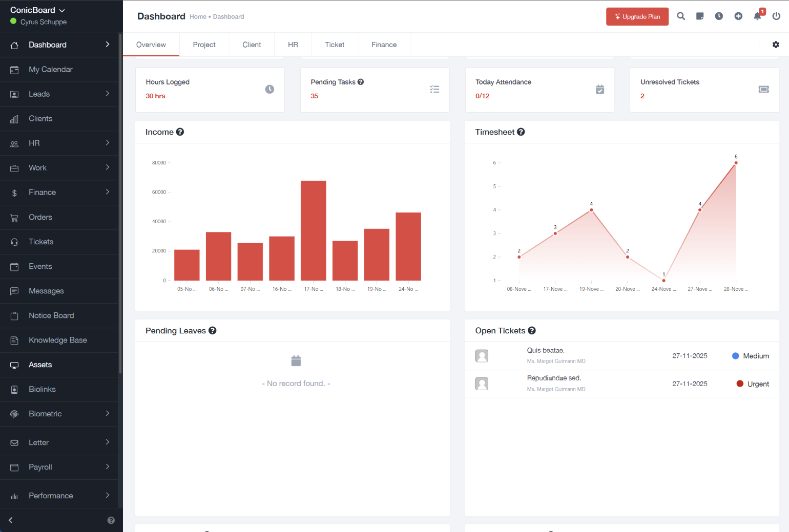Open Clients in the sidebar
789x532 pixels.
coord(59,119)
